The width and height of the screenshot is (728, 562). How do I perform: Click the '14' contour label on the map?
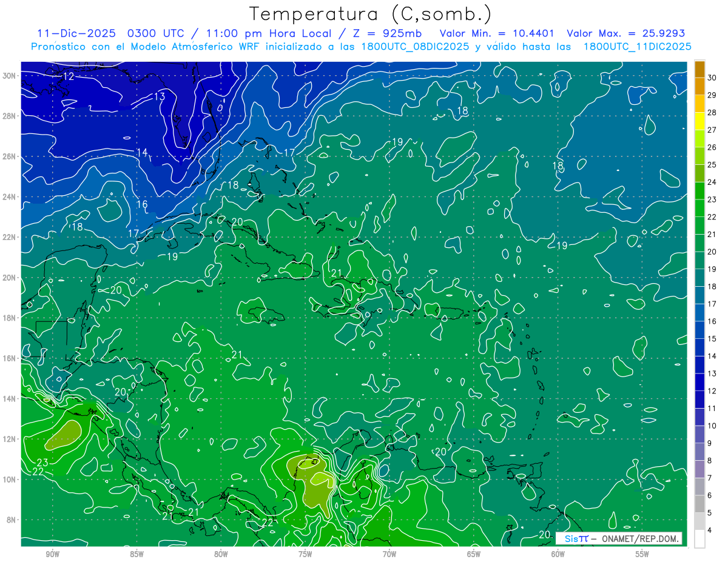(x=142, y=152)
